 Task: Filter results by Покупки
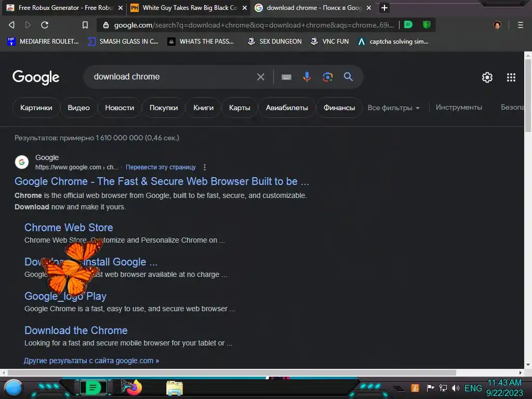pyautogui.click(x=164, y=108)
